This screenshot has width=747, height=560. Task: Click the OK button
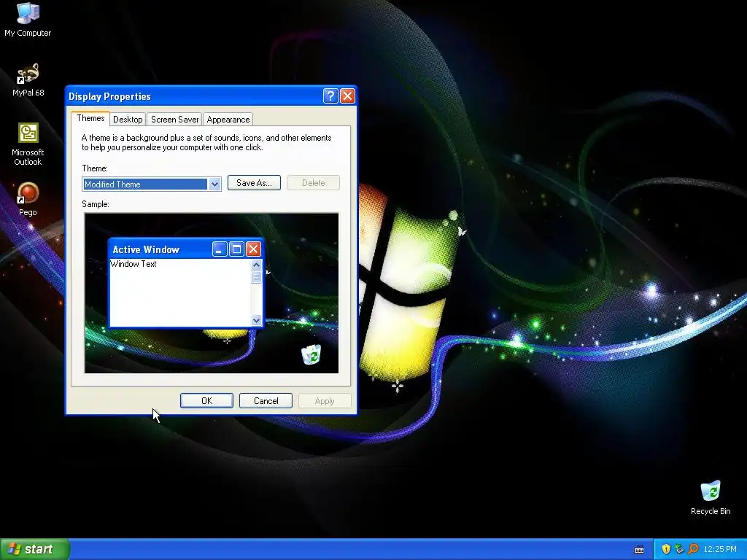[x=206, y=401]
